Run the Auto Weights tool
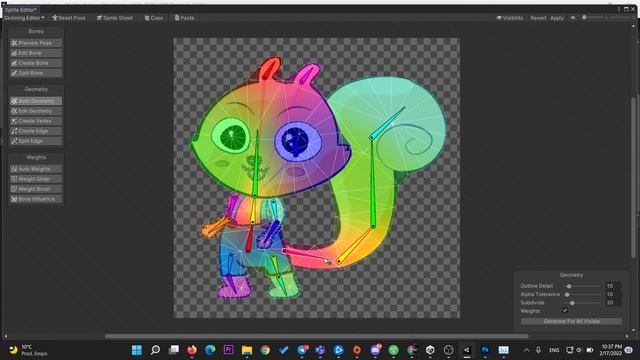Screen dimensions: 640x360 point(36,169)
